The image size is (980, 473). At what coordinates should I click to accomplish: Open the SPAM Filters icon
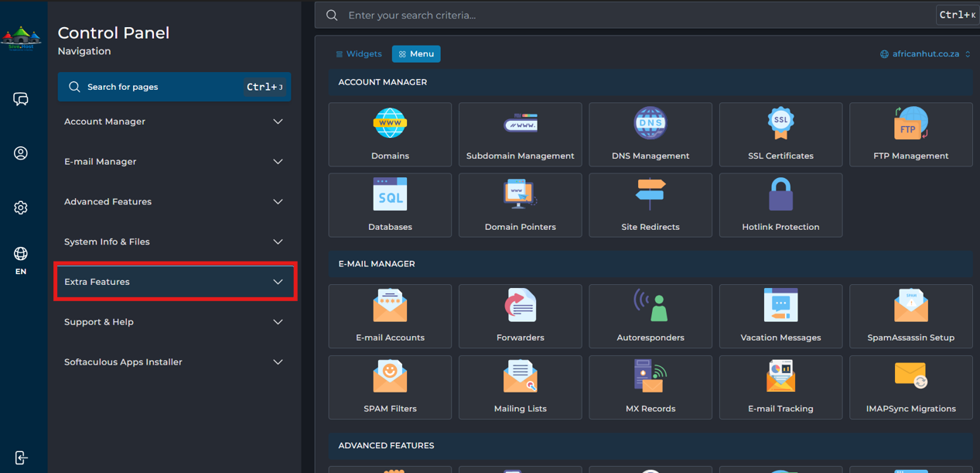tap(390, 387)
